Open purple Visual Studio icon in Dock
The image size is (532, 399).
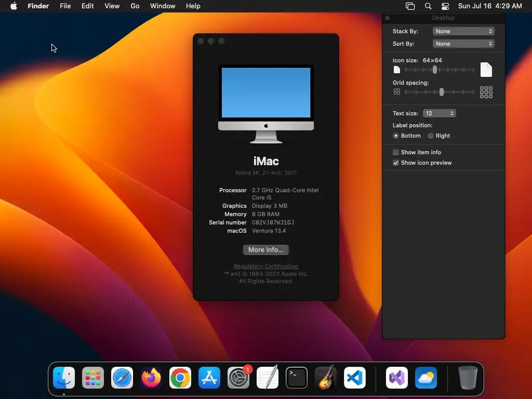point(397,378)
